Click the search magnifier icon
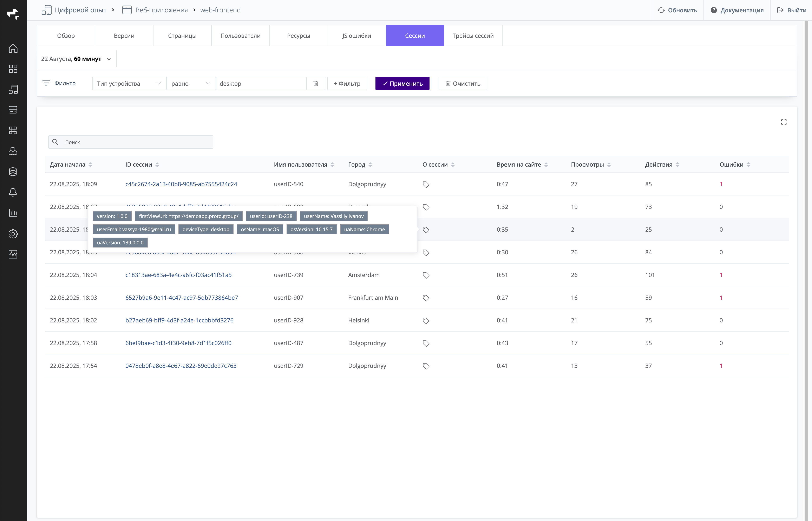This screenshot has width=812, height=521. click(55, 142)
